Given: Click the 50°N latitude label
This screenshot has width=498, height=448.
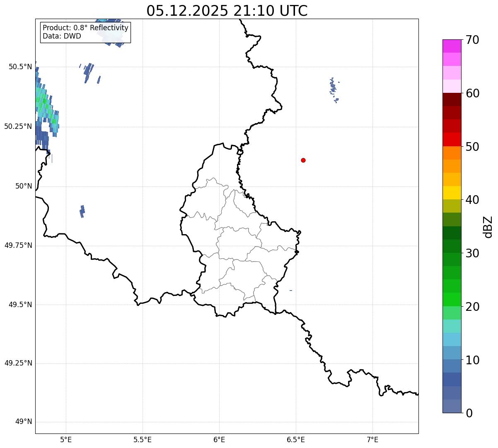Looking at the screenshot, I should point(24,186).
